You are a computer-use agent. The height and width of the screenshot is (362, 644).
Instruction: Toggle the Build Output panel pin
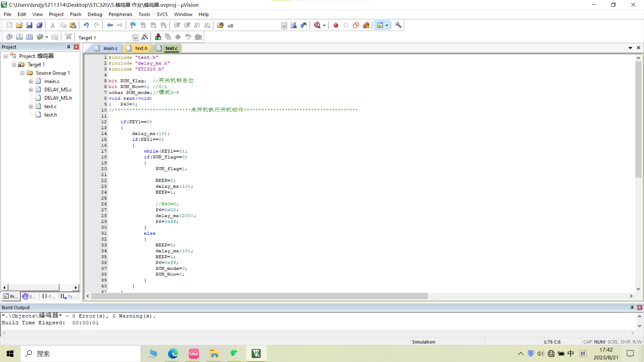click(632, 307)
